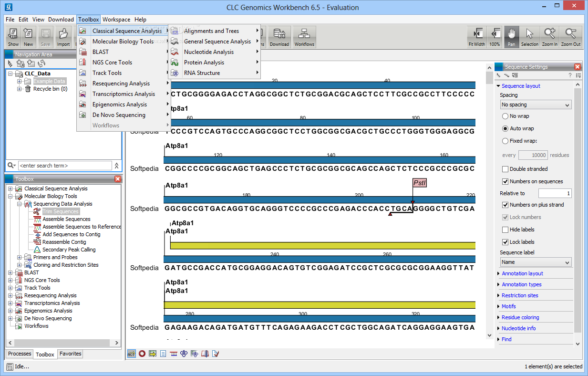Select the Recycle bin (0) item

50,89
